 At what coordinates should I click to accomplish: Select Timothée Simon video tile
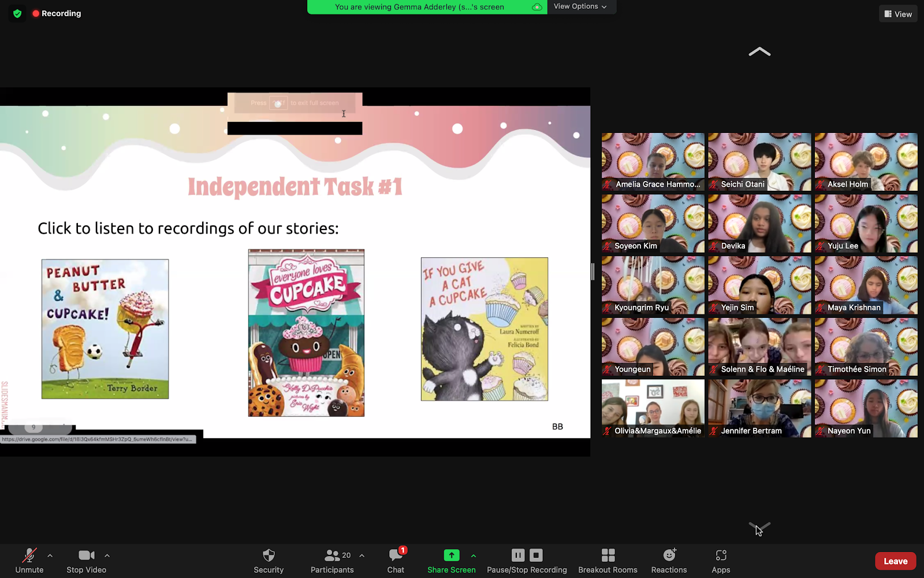coord(866,347)
